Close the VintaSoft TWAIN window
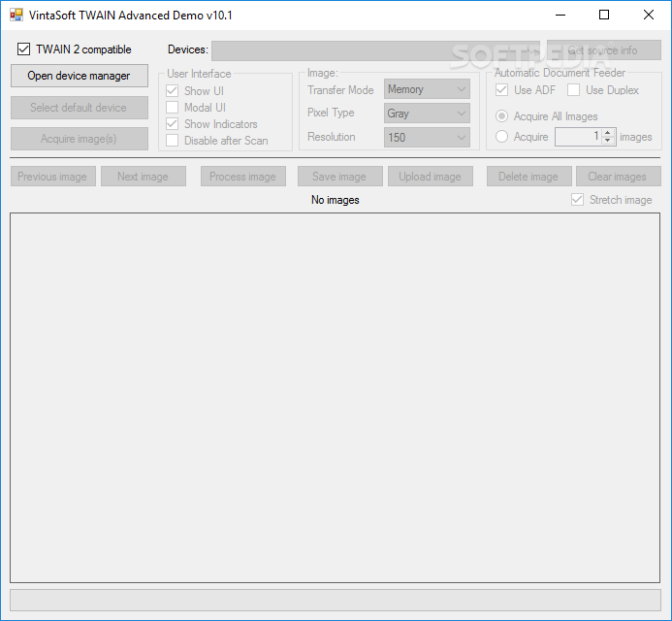The width and height of the screenshot is (672, 621). pos(649,15)
